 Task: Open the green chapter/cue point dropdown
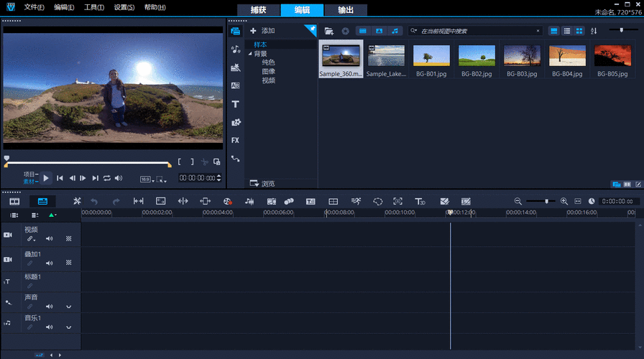52,215
